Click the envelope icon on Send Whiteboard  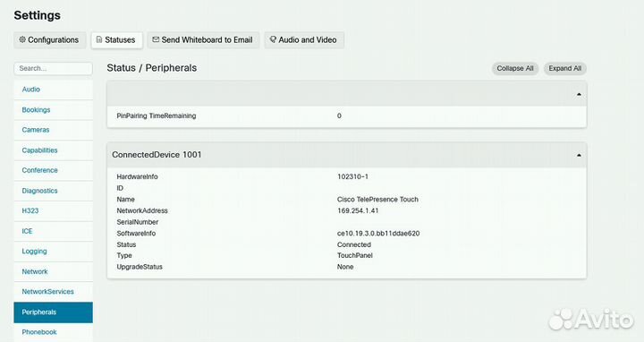tap(156, 39)
